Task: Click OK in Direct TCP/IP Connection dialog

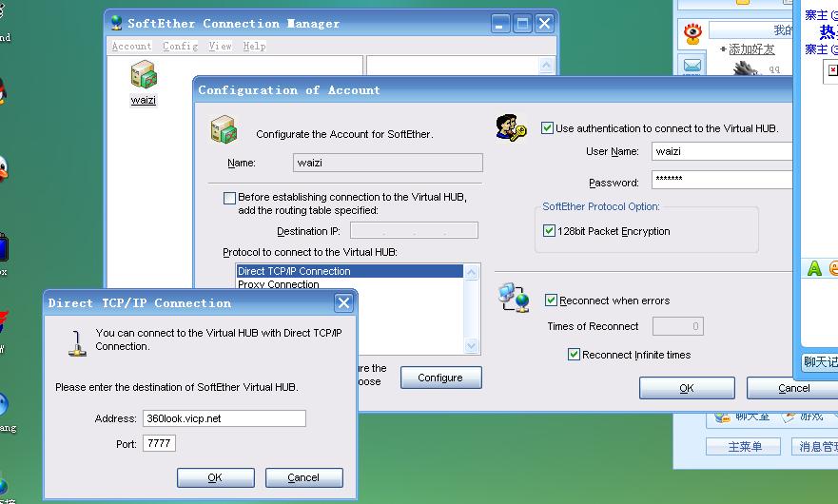Action: (215, 477)
